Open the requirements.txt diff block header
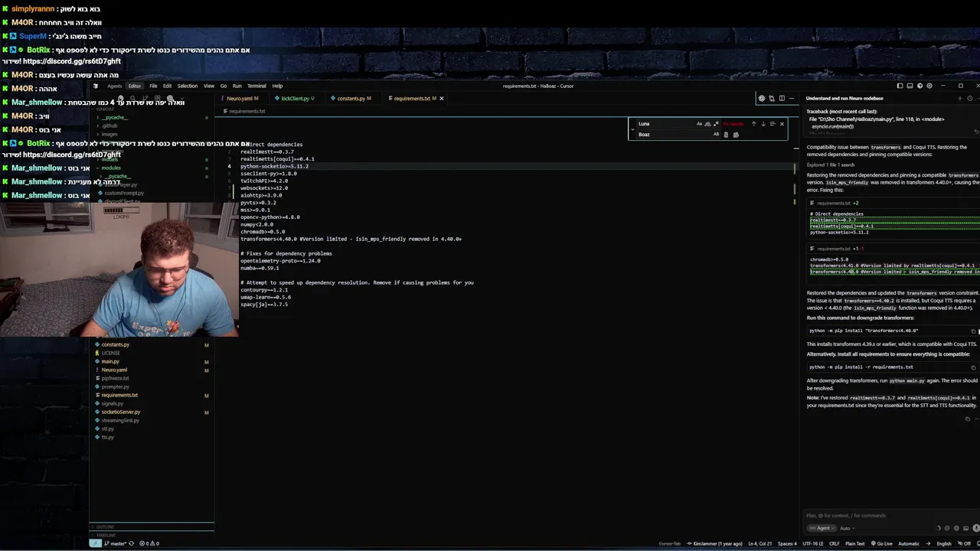The width and height of the screenshot is (980, 551). [893, 203]
